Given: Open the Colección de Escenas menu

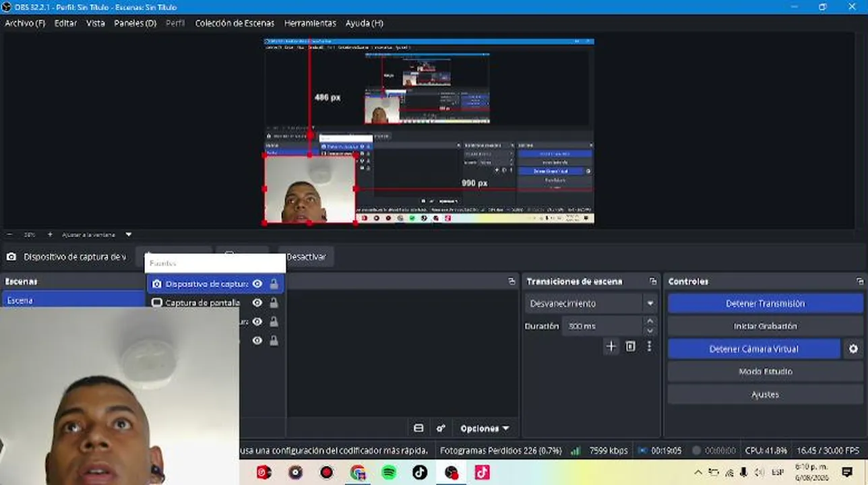Looking at the screenshot, I should [235, 23].
